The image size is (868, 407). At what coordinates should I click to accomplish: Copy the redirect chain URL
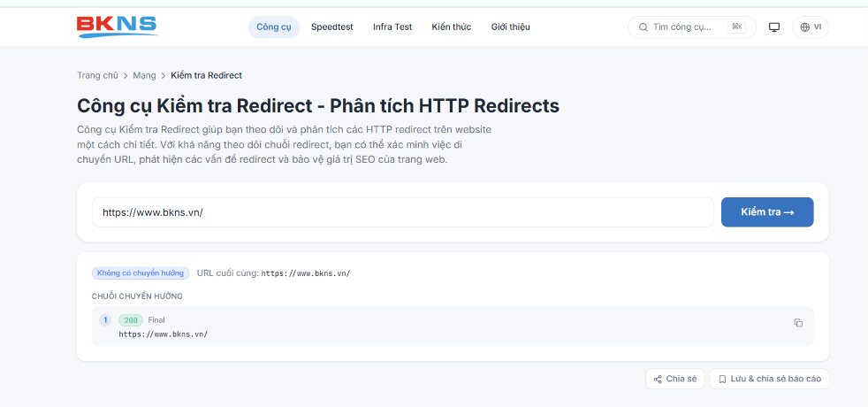click(x=798, y=323)
